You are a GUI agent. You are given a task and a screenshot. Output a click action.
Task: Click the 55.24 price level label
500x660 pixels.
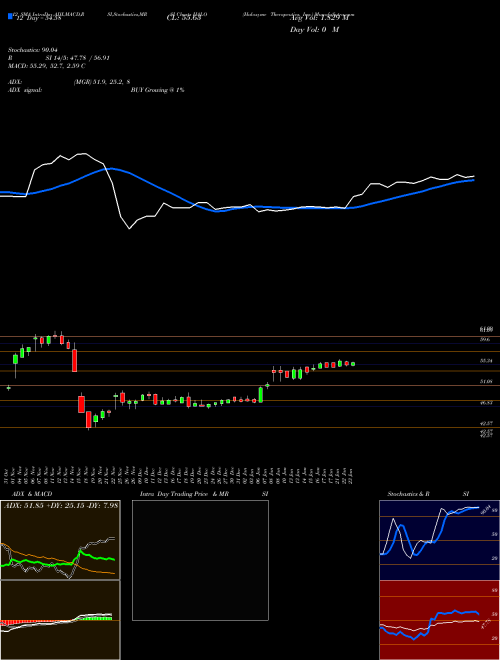(x=486, y=361)
